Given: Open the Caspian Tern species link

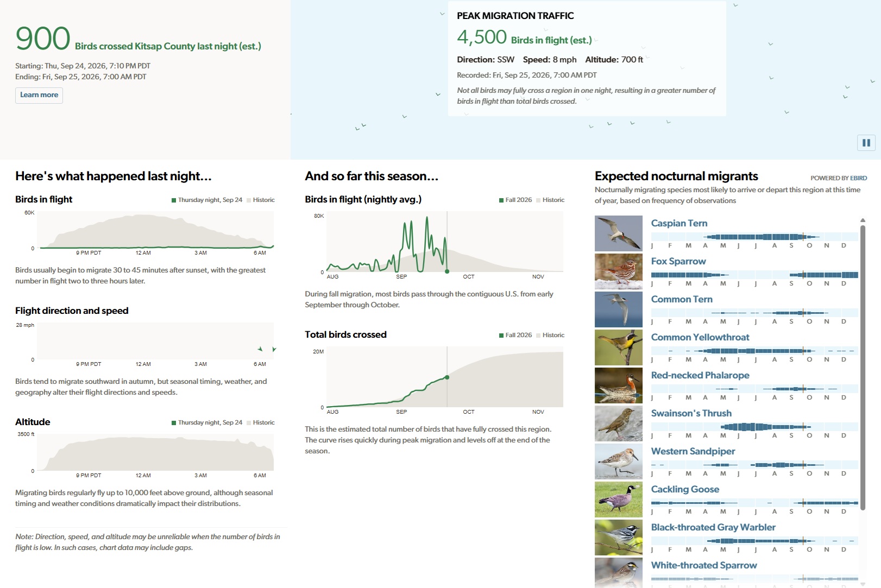Looking at the screenshot, I should tap(679, 223).
